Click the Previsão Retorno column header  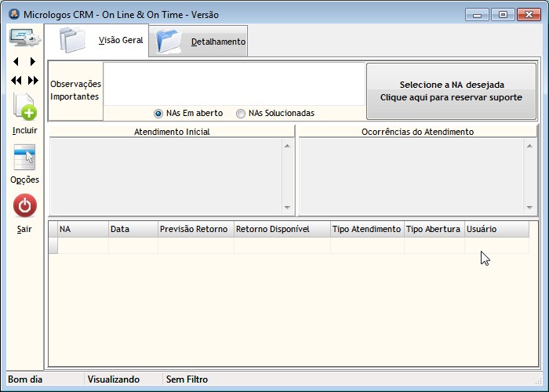(x=194, y=229)
